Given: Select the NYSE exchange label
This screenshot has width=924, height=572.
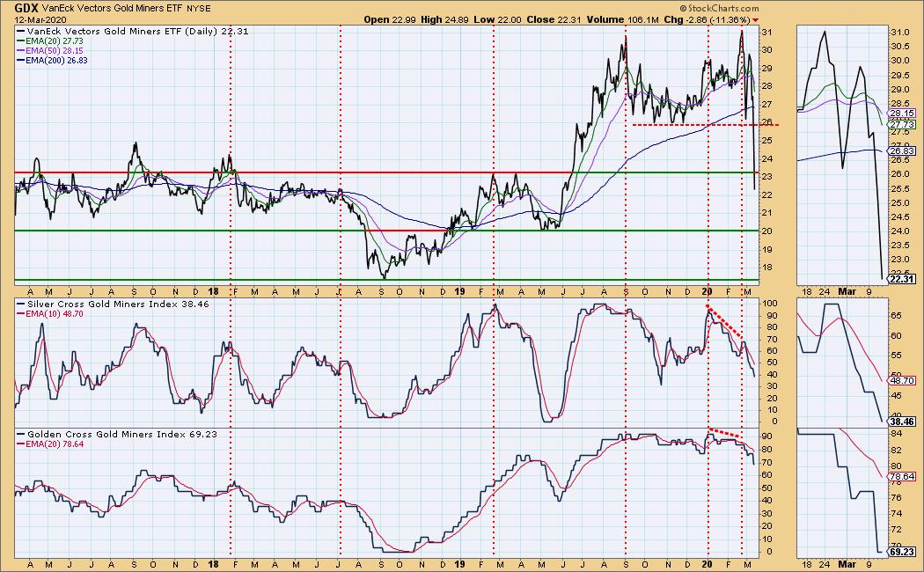Looking at the screenshot, I should (199, 9).
